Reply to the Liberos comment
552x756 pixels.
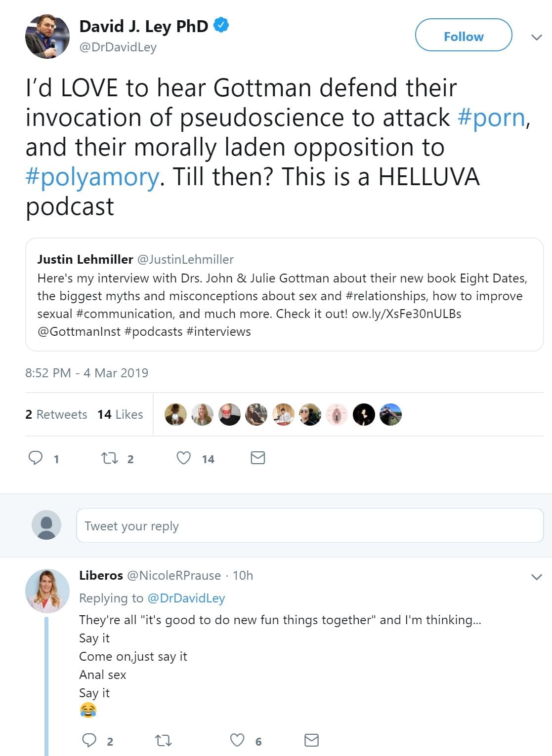pos(89,740)
